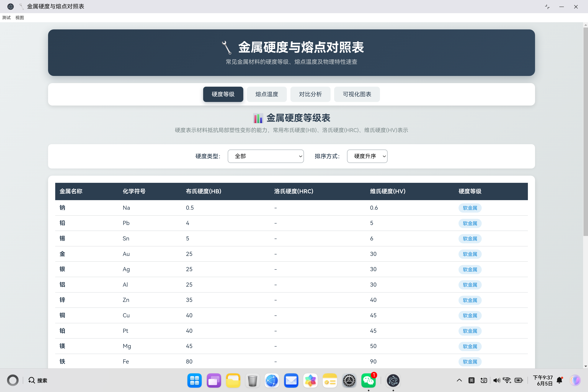Open the system settings gear
This screenshot has width=588, height=392.
tap(349, 381)
